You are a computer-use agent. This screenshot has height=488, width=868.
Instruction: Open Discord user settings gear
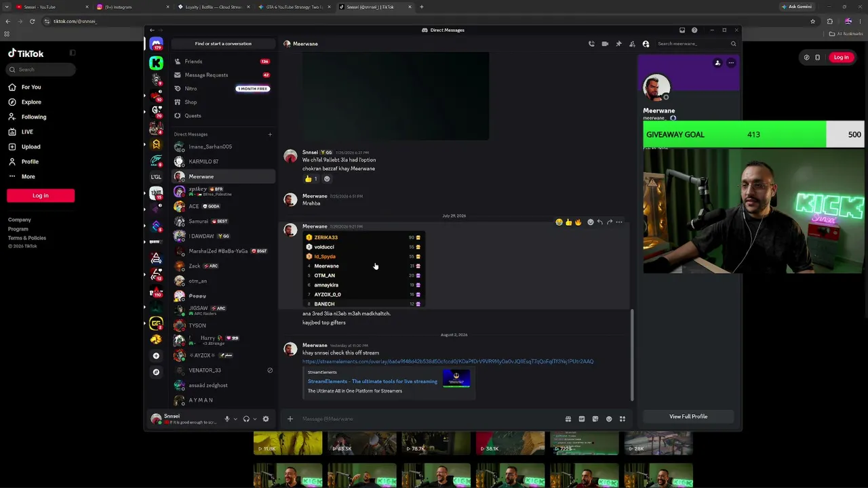click(266, 419)
